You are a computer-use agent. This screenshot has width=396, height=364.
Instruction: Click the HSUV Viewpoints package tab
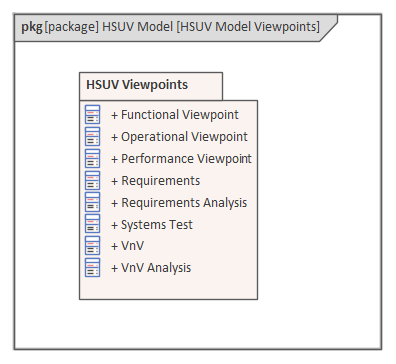pos(151,86)
